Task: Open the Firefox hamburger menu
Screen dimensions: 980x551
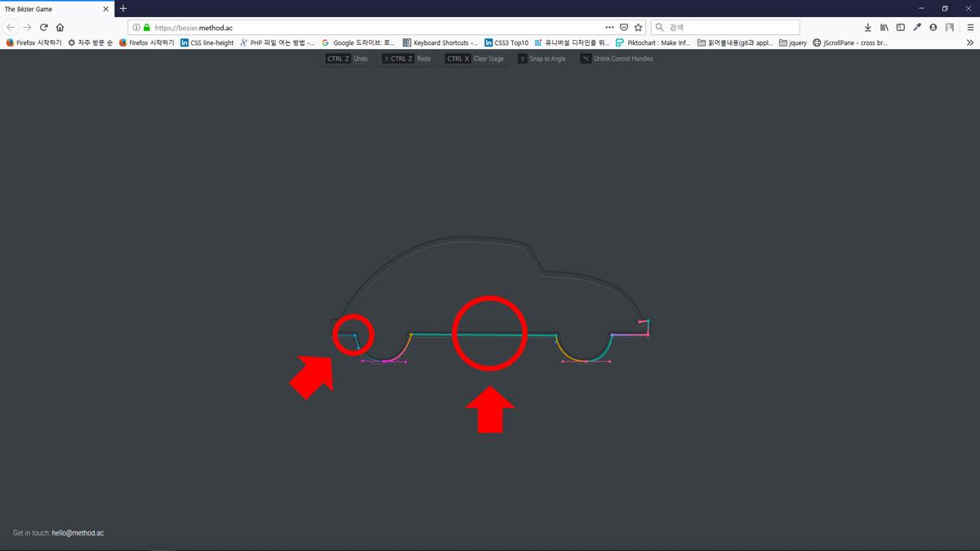Action: [970, 27]
